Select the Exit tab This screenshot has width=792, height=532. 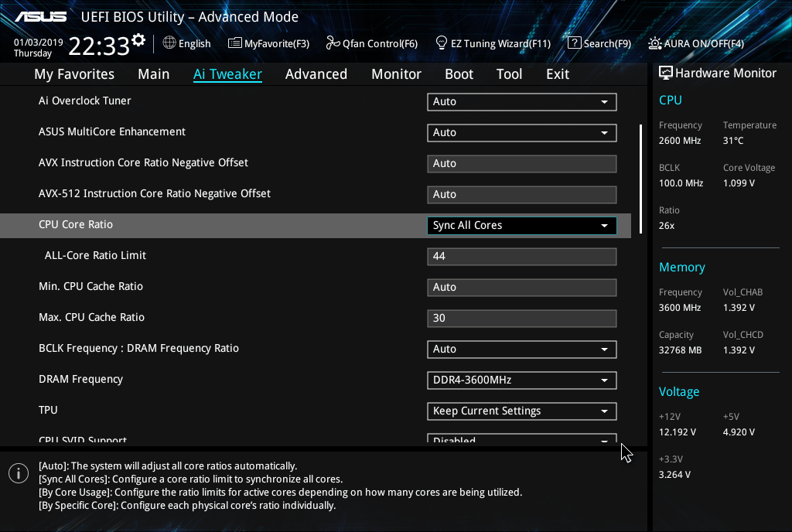pyautogui.click(x=558, y=74)
